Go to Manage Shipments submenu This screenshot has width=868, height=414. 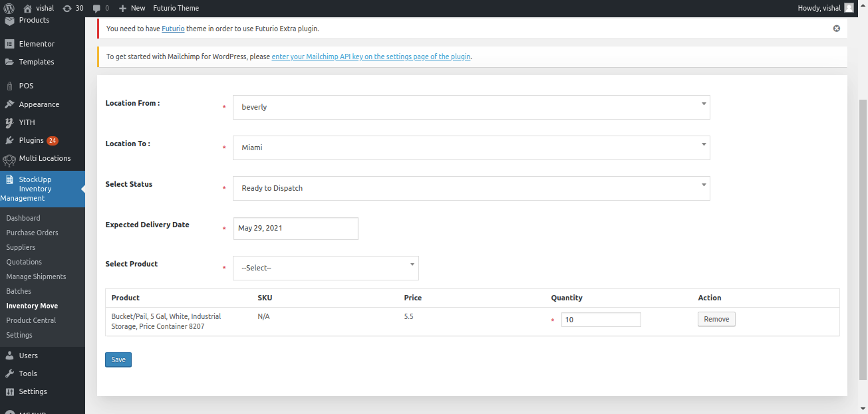36,276
